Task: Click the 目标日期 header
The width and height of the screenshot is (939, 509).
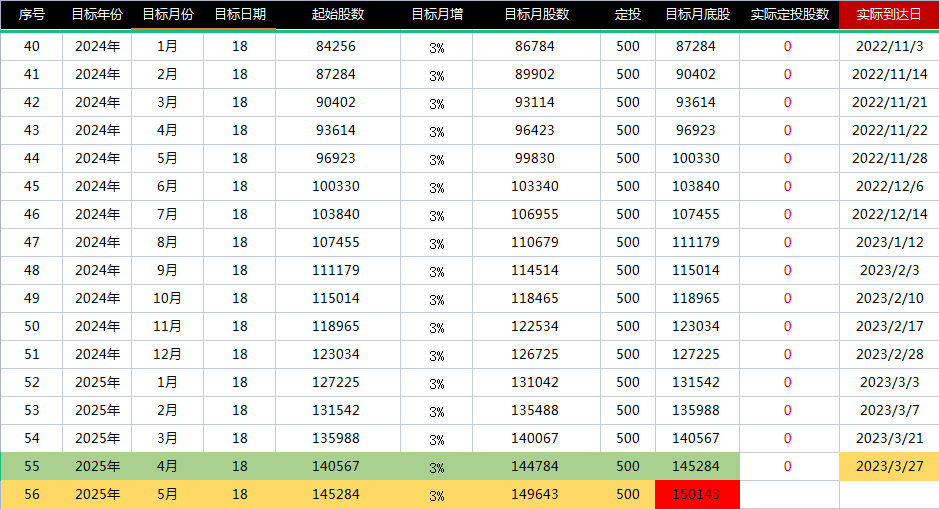Action: [x=240, y=14]
